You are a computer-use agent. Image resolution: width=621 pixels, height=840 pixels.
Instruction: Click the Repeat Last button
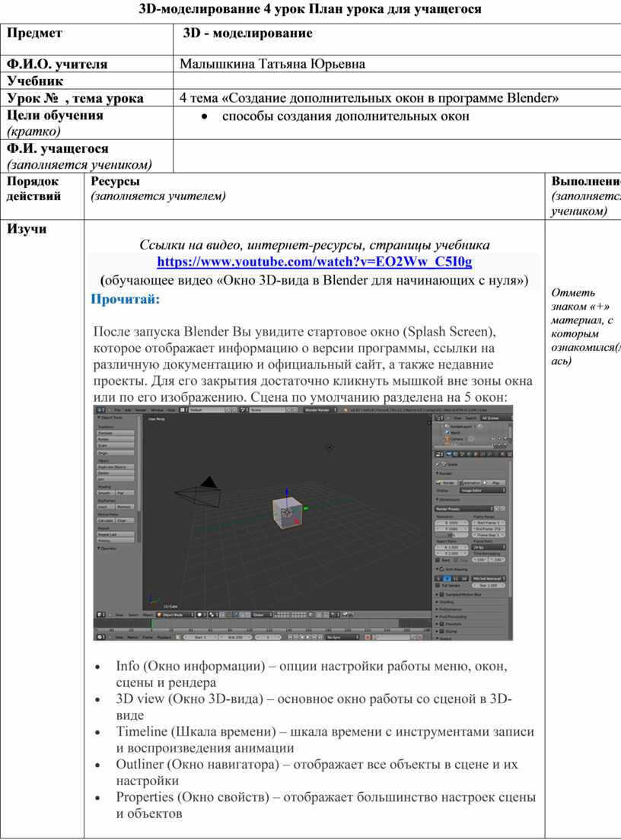[116, 535]
